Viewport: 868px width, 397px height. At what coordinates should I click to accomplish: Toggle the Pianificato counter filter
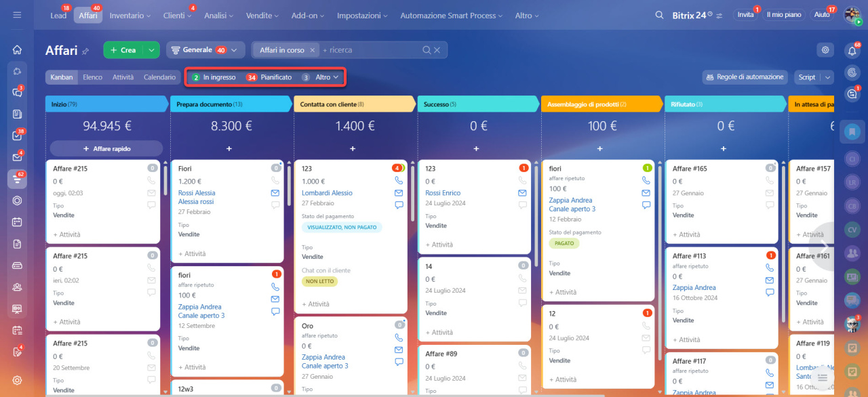coord(269,77)
